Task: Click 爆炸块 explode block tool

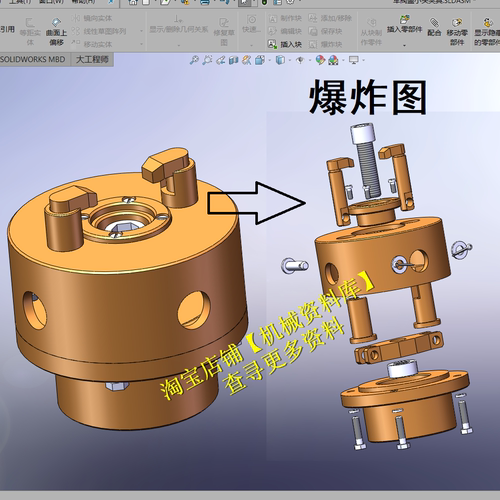Action: 325,44
